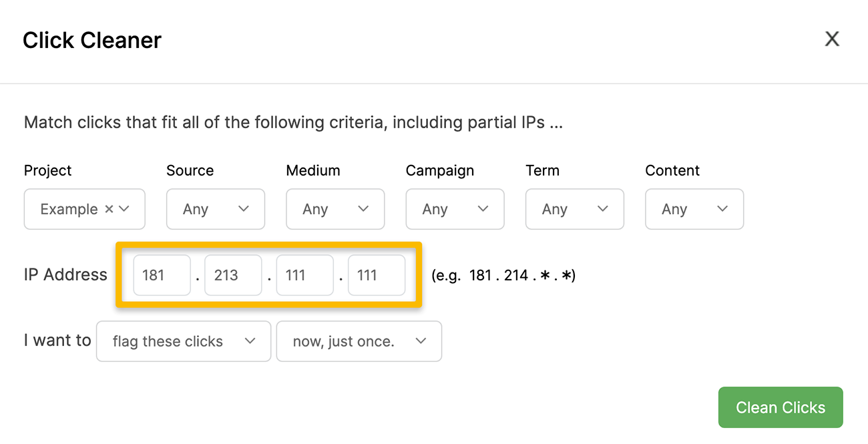868x444 pixels.
Task: Click the second IP octet field (213)
Action: coord(233,275)
